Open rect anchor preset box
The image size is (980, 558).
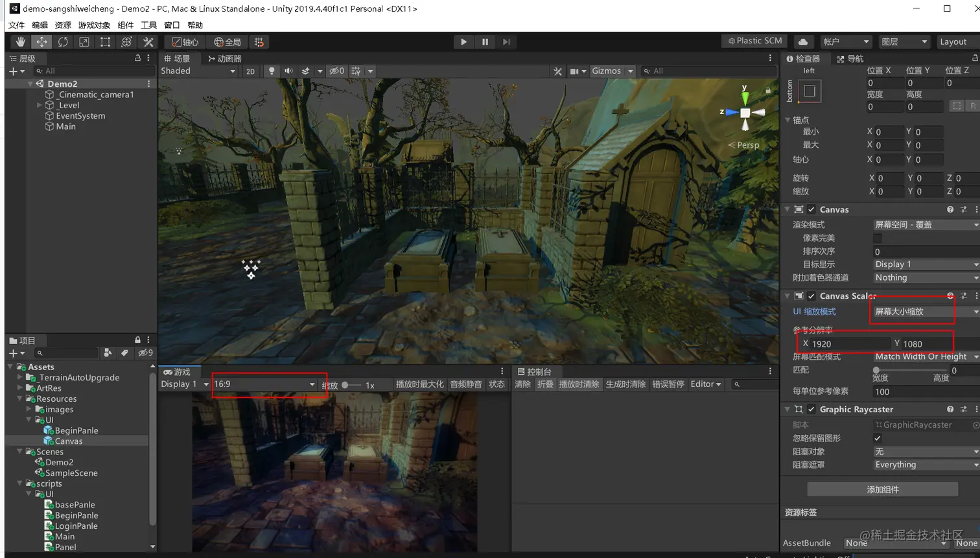tap(810, 91)
